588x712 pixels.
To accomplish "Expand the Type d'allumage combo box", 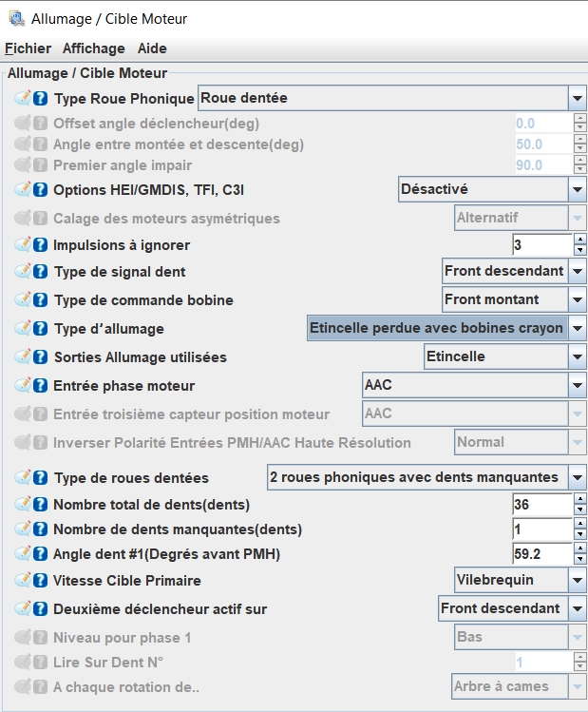I will point(577,329).
